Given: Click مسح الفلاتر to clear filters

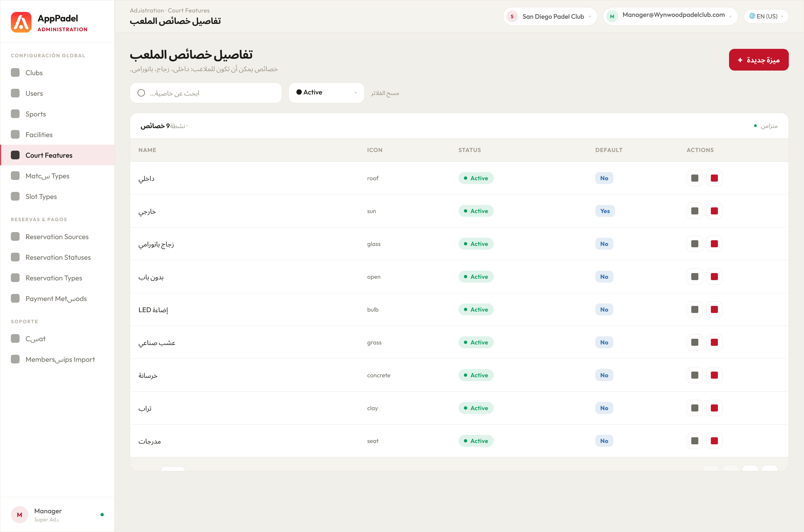Looking at the screenshot, I should (x=385, y=93).
